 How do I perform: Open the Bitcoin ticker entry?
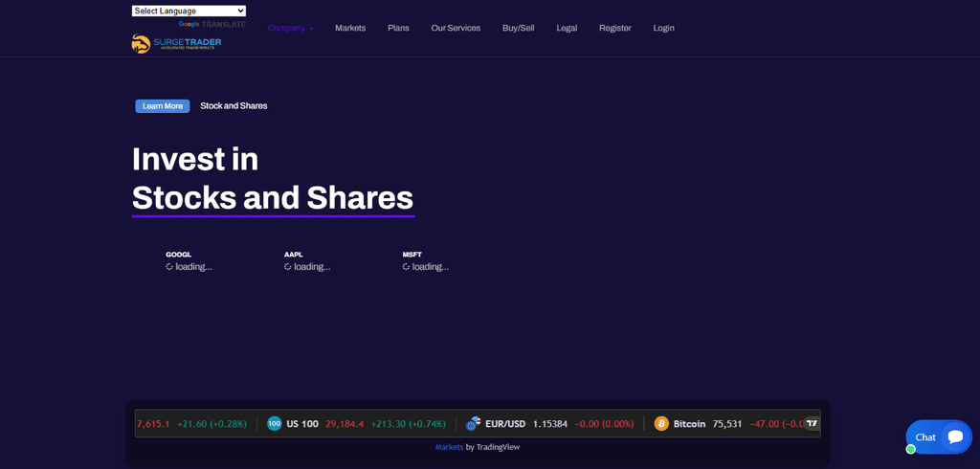(728, 424)
